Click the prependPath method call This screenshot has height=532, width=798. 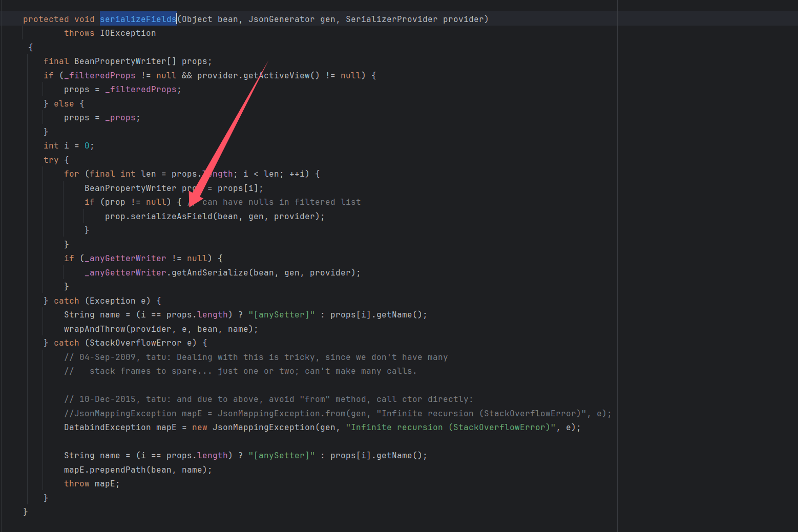(118, 470)
